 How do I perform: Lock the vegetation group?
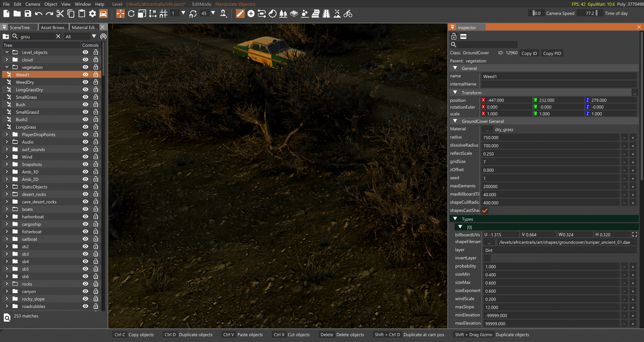pyautogui.click(x=96, y=67)
